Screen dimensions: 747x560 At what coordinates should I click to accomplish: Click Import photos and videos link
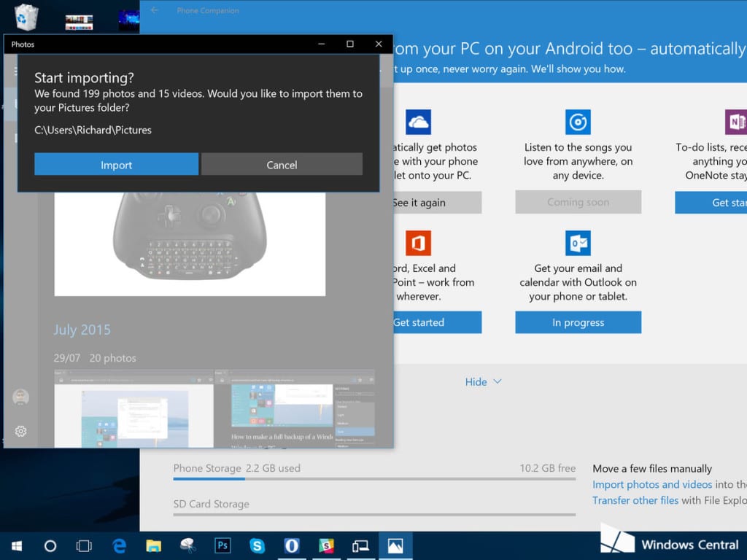652,484
